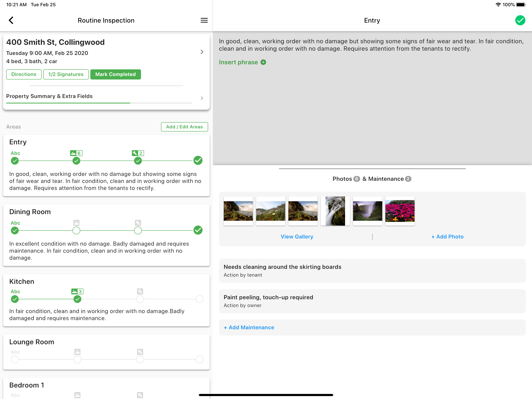Open the Entry area card

coord(106,165)
